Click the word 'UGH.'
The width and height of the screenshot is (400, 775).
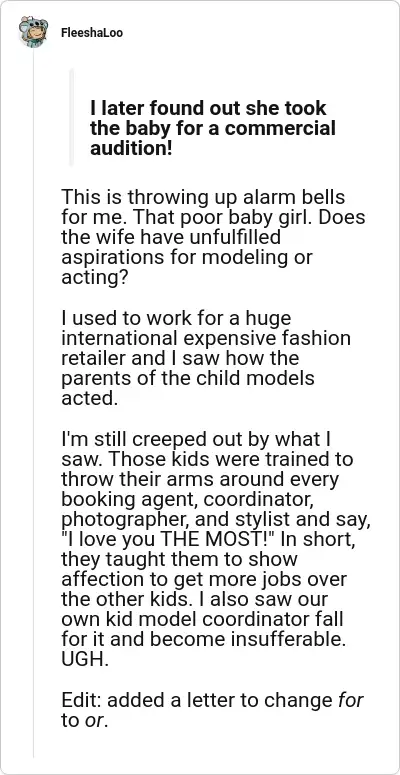tap(85, 660)
